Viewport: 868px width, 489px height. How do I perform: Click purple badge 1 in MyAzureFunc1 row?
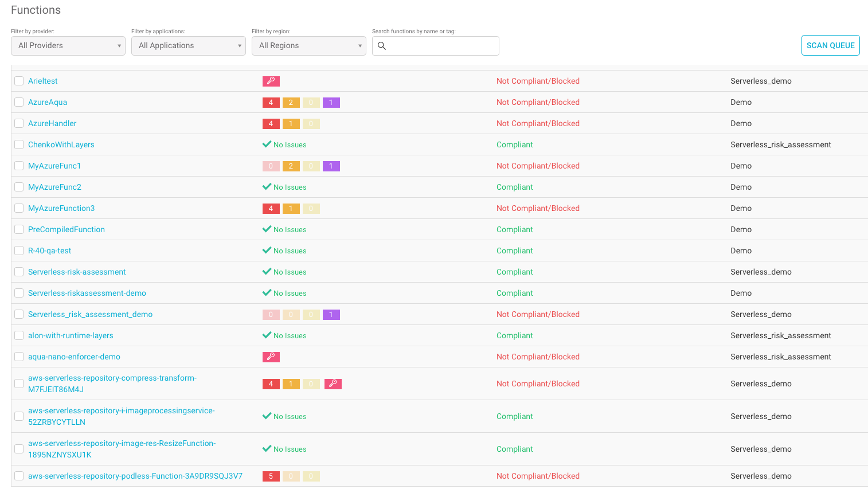coord(331,166)
